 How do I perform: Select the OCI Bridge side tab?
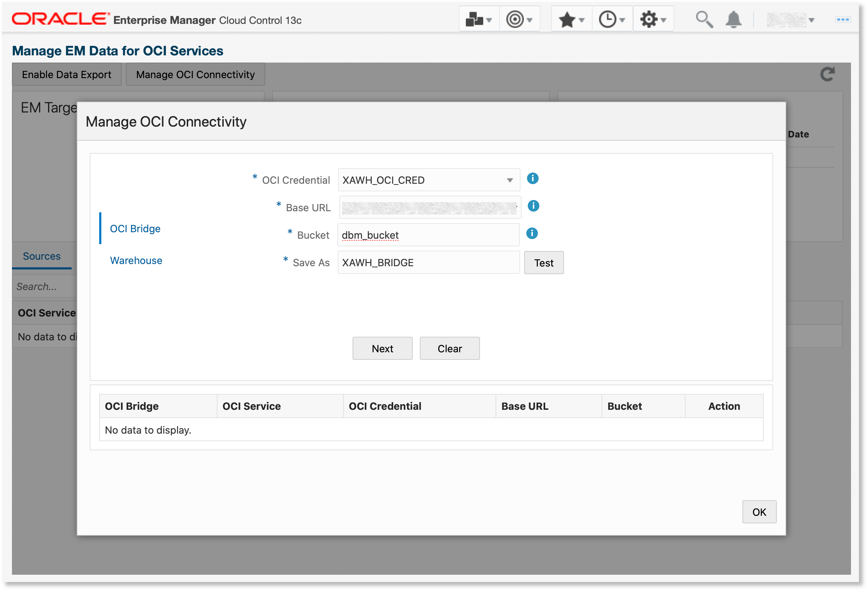pos(135,229)
